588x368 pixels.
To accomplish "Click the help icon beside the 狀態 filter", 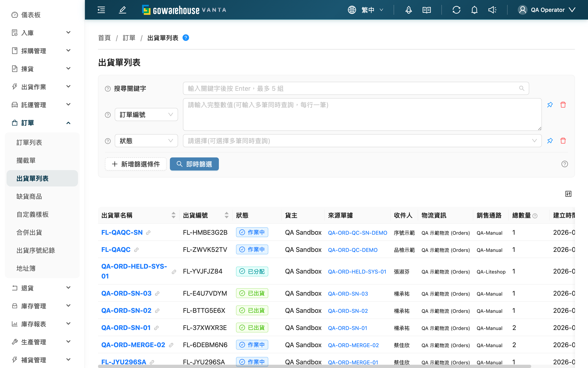I will 108,141.
